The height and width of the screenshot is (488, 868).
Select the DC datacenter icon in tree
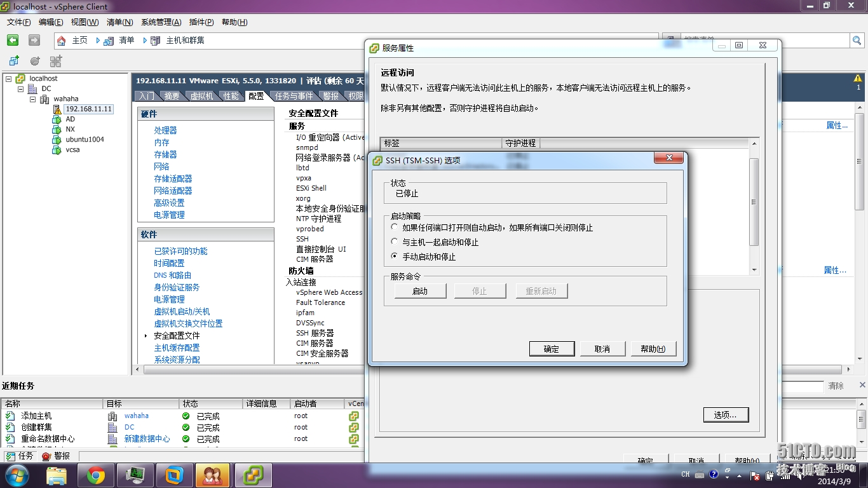(32, 89)
